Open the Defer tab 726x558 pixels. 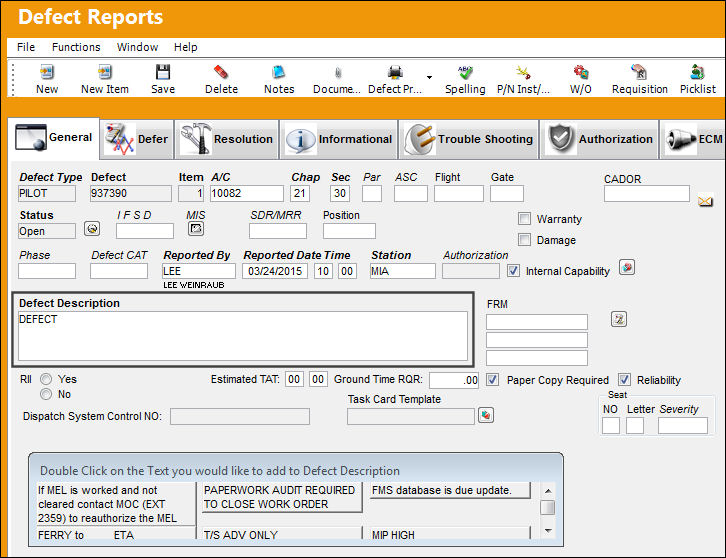click(137, 139)
